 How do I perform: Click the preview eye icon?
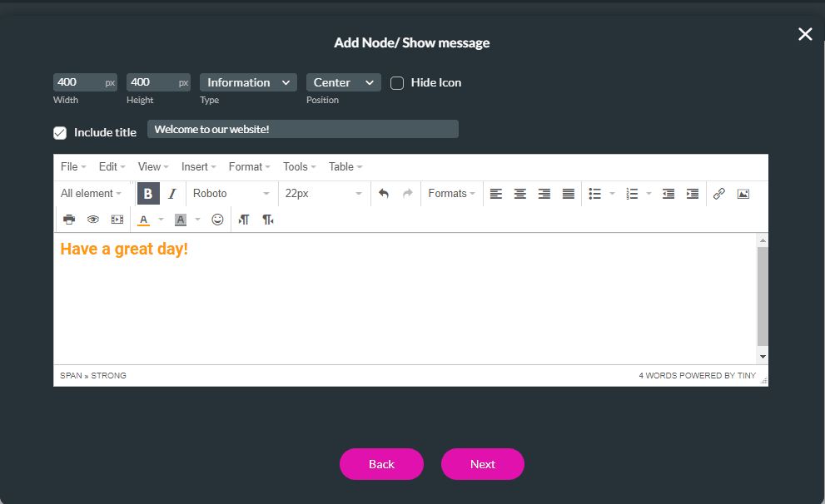93,219
